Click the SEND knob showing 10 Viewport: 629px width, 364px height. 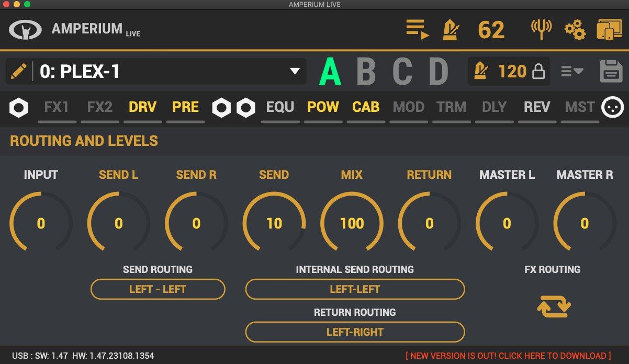(x=274, y=223)
